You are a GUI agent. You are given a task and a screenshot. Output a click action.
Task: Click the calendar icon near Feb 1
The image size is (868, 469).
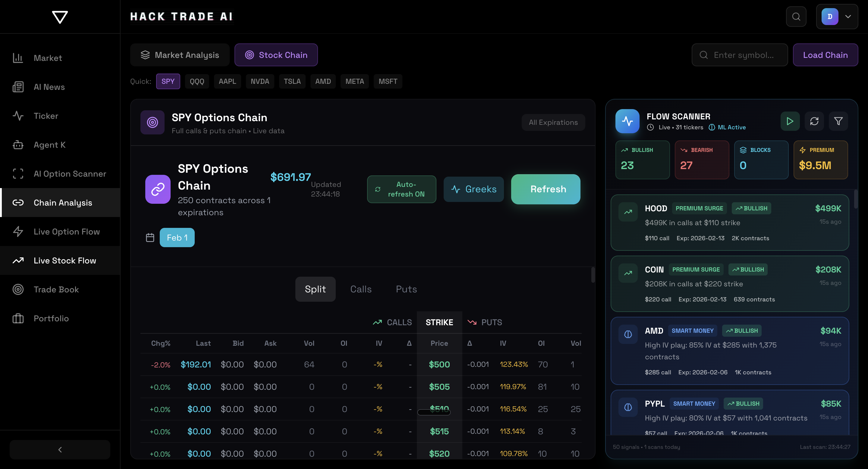point(150,237)
